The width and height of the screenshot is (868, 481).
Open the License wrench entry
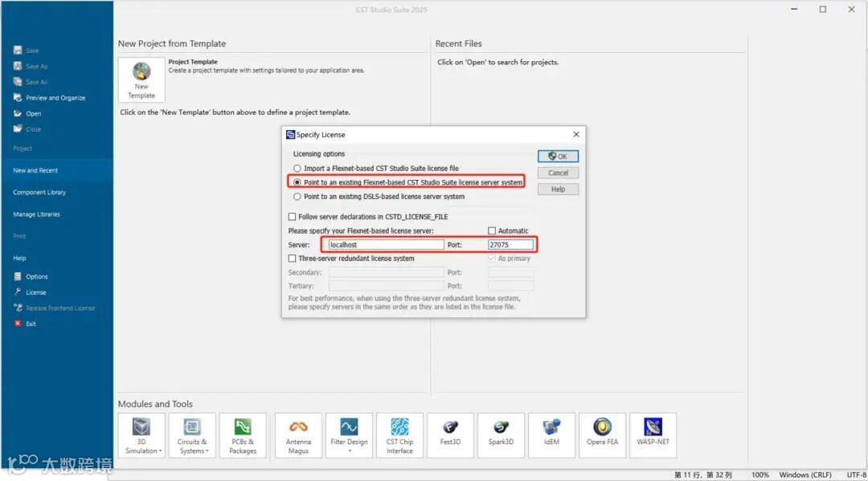tap(30, 292)
